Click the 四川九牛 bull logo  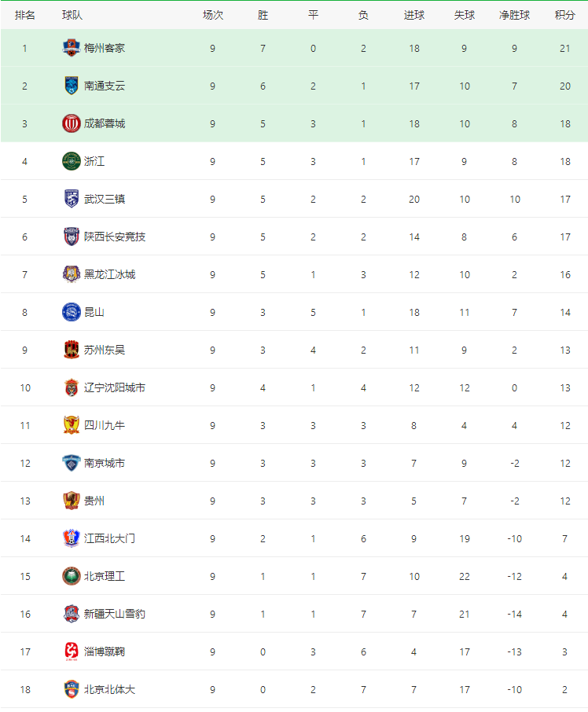[72, 425]
